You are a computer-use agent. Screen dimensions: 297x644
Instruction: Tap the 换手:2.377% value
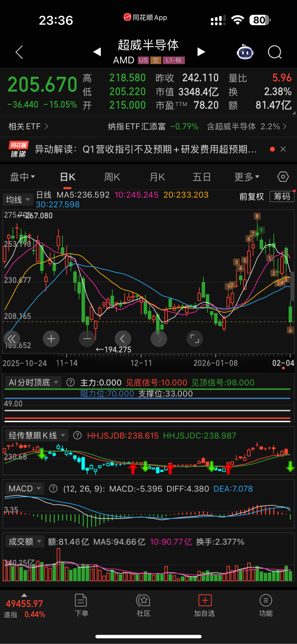[x=220, y=542]
